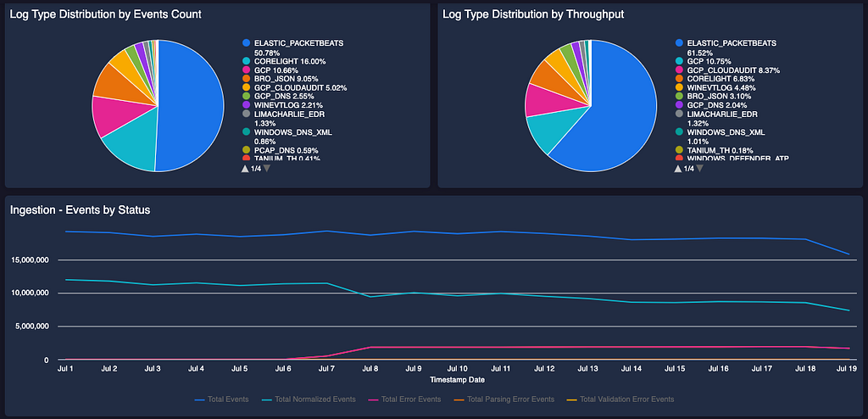Click GCP_CLOUDAUDIT 8.37% pink legend dot
This screenshot has width=868, height=419.
point(679,70)
